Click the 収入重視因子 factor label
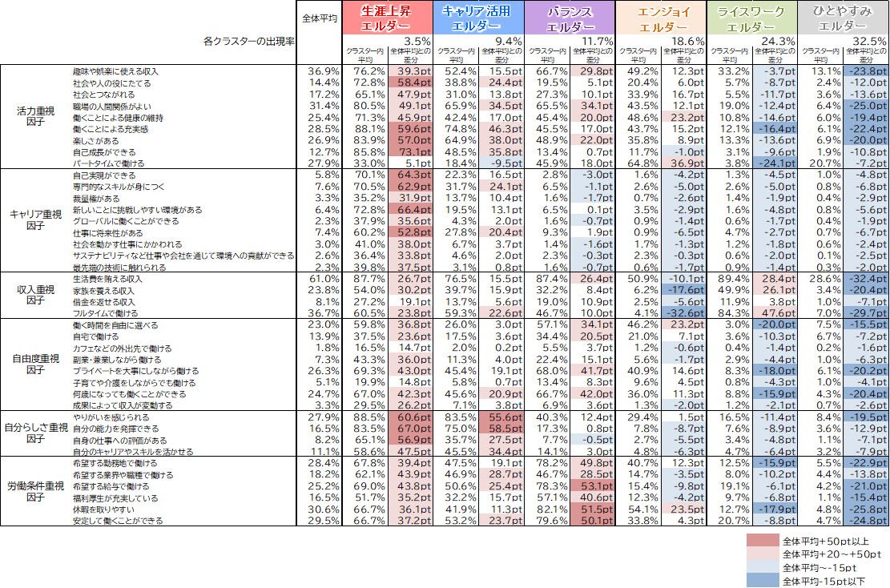Image resolution: width=890 pixels, height=588 pixels. 35,295
